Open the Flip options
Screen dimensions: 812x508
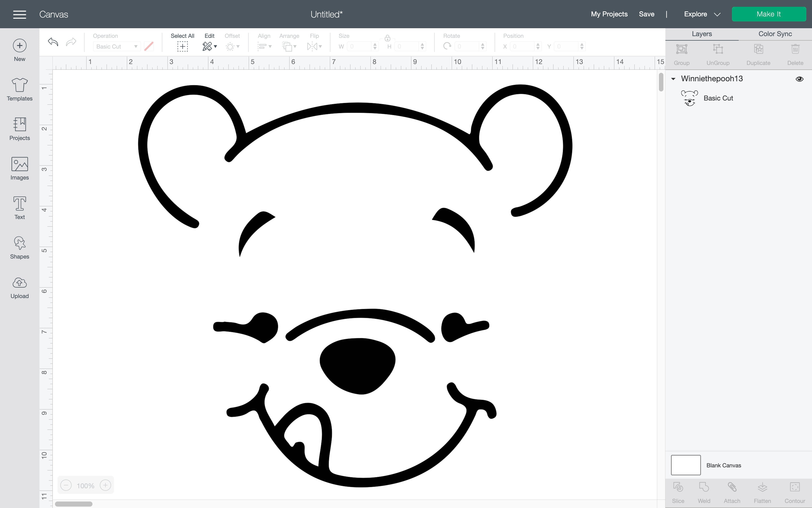tap(314, 46)
